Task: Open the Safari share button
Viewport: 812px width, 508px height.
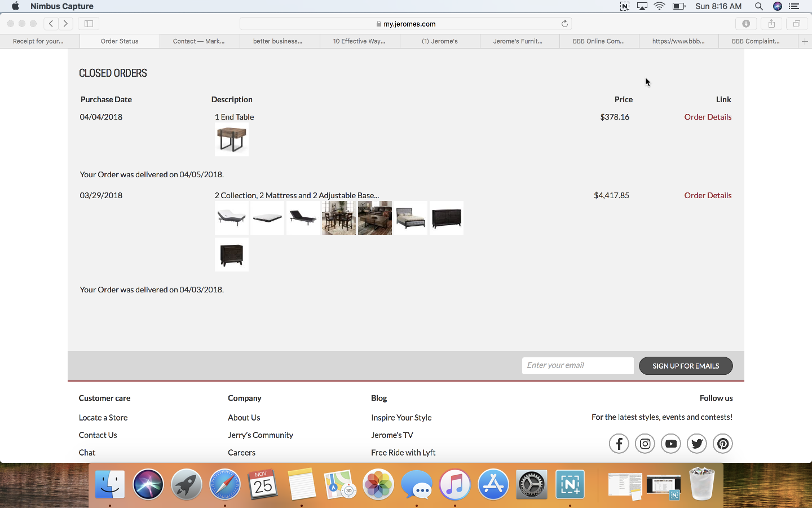Action: tap(771, 24)
